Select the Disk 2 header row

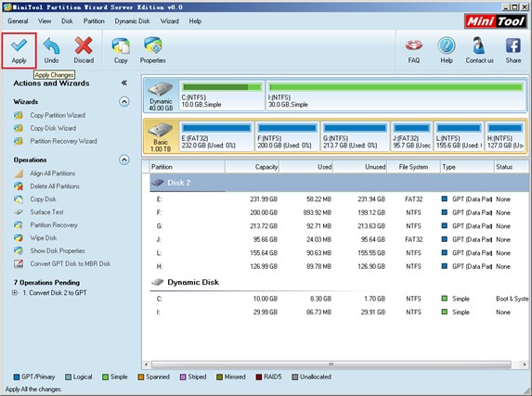(339, 183)
